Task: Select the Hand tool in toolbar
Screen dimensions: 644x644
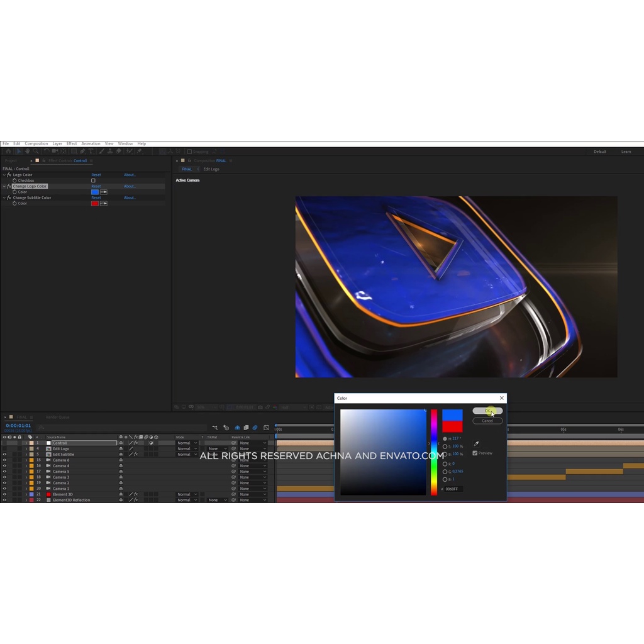Action: click(x=27, y=152)
